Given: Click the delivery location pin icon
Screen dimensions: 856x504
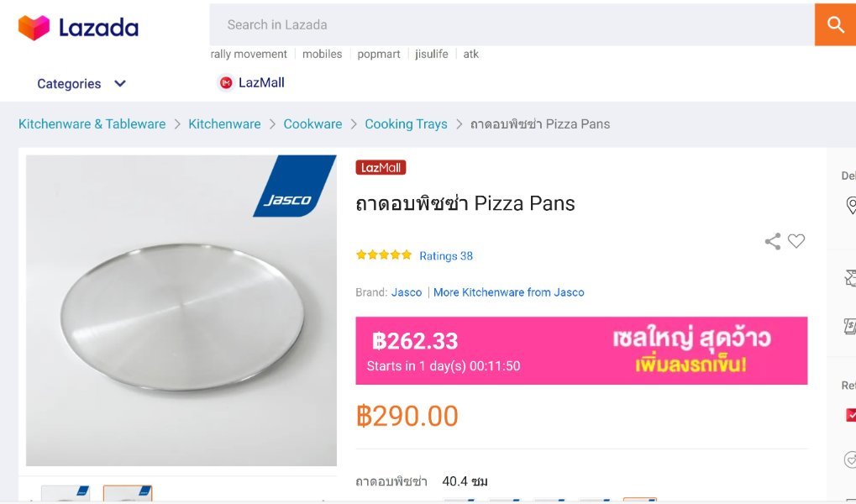Looking at the screenshot, I should click(x=850, y=206).
